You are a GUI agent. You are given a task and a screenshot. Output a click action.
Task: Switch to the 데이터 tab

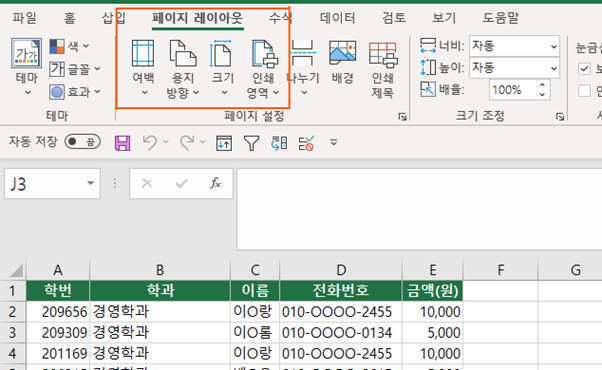click(338, 18)
